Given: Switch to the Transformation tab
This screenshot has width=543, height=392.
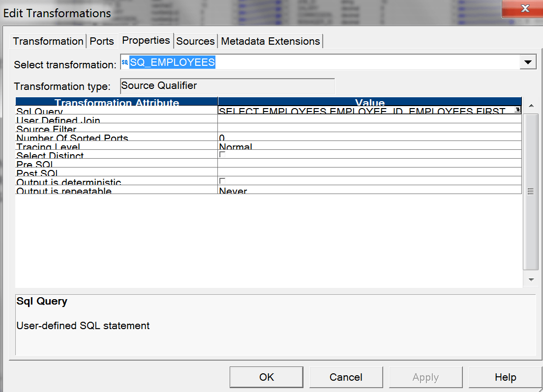Looking at the screenshot, I should (48, 41).
